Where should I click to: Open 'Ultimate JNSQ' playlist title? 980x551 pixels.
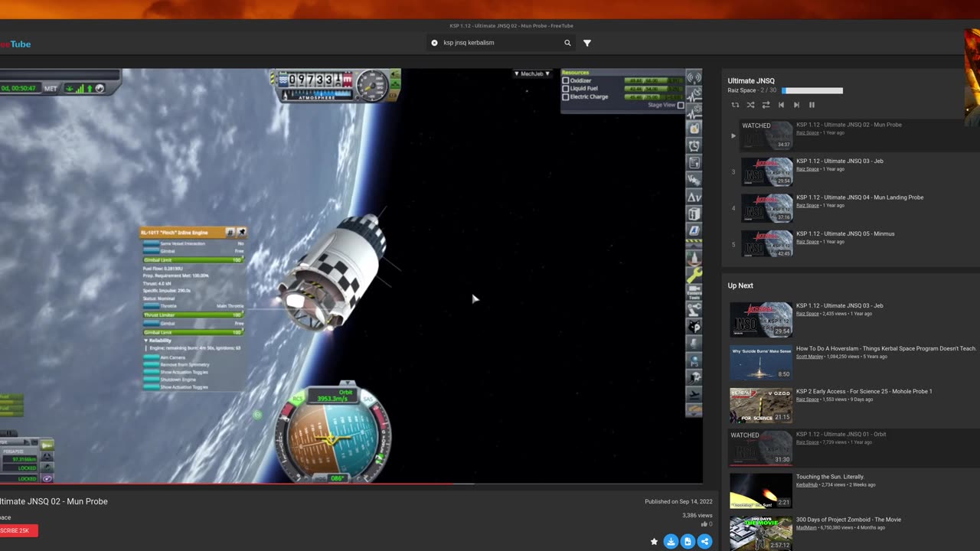(x=751, y=80)
